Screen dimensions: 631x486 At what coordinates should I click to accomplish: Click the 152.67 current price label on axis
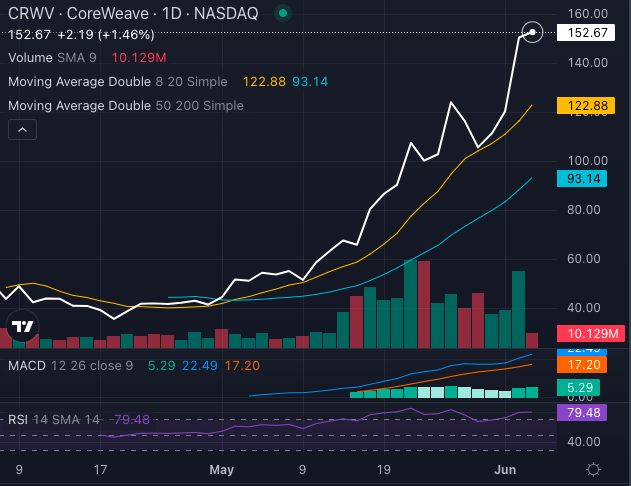(x=586, y=33)
